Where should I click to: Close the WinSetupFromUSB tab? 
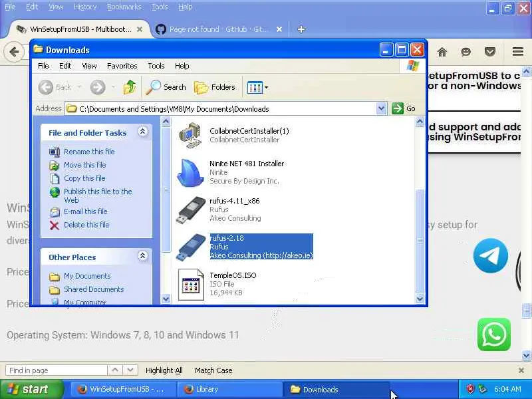pos(140,29)
